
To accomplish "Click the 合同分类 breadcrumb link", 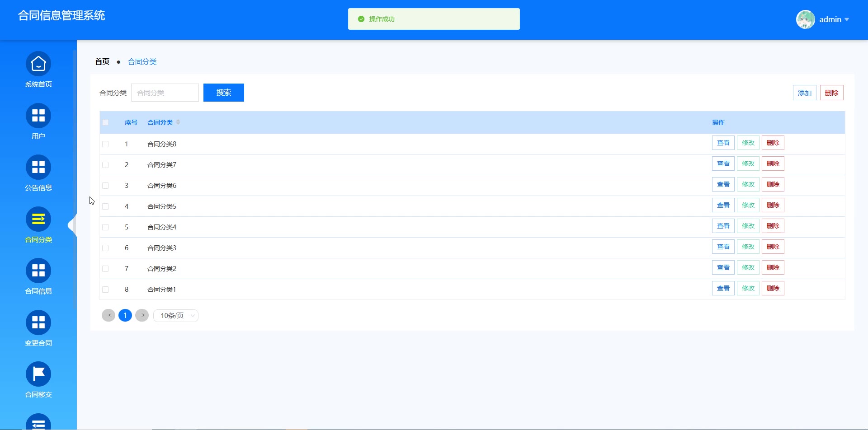I will click(x=142, y=61).
